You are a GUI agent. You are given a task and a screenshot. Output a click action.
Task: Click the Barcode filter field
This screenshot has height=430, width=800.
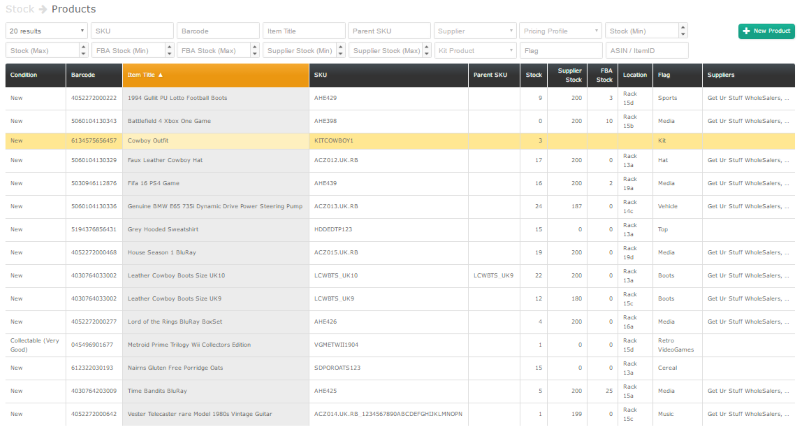click(x=218, y=31)
